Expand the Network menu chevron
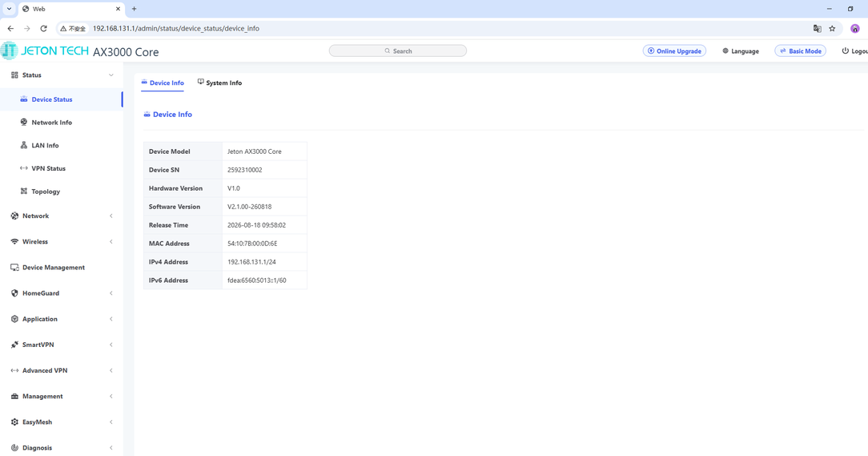 pos(111,216)
